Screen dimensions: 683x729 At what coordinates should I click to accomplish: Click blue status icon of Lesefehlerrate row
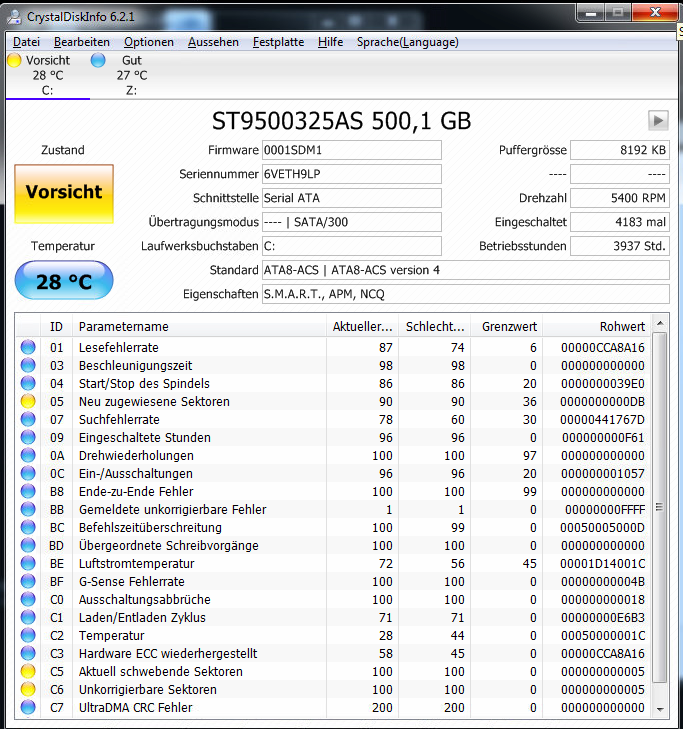coord(28,347)
